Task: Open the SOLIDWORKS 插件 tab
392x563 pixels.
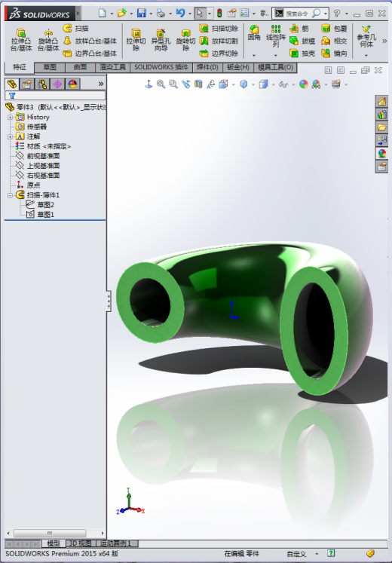Action: pyautogui.click(x=161, y=67)
